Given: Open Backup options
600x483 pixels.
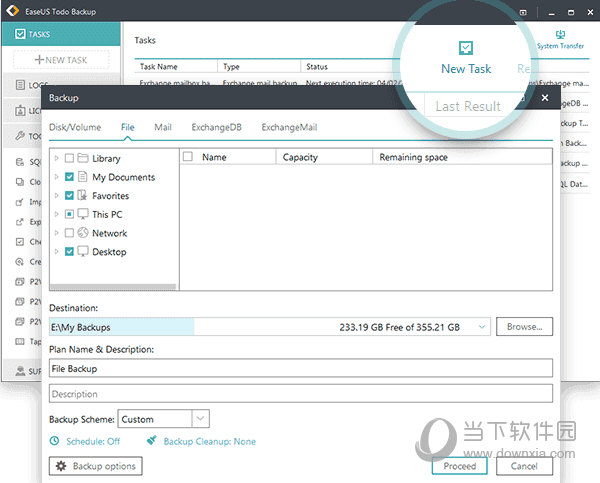Looking at the screenshot, I should click(96, 466).
